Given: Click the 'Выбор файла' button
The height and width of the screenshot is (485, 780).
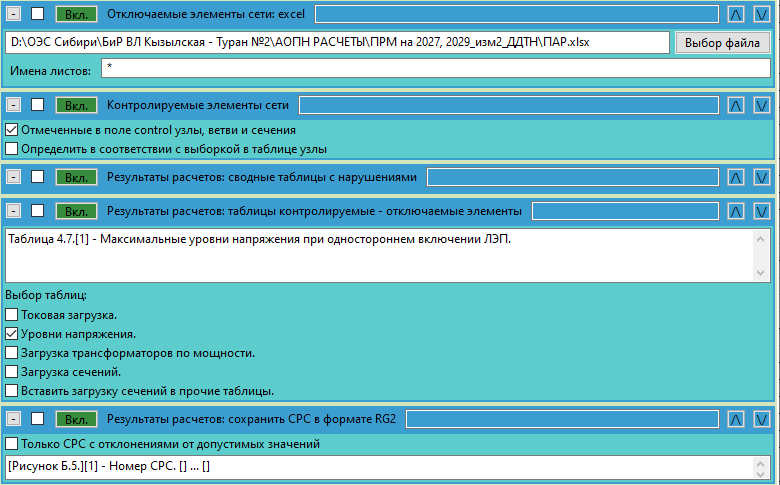Looking at the screenshot, I should point(722,42).
